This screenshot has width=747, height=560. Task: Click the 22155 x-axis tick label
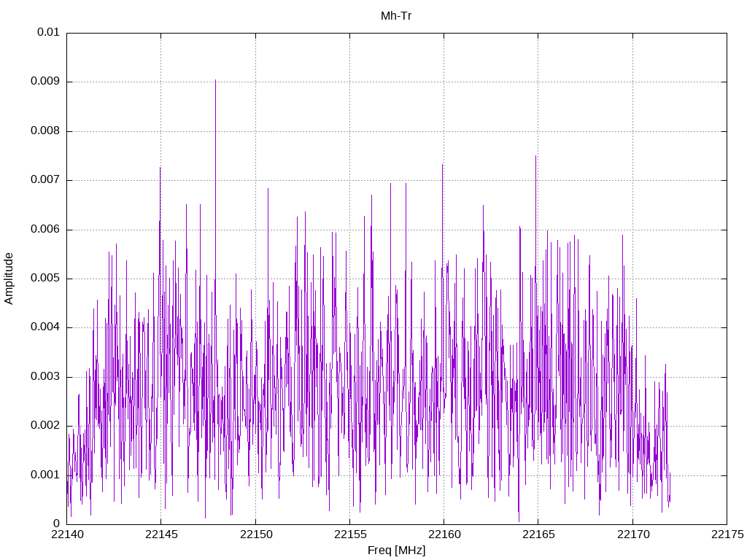click(x=350, y=534)
